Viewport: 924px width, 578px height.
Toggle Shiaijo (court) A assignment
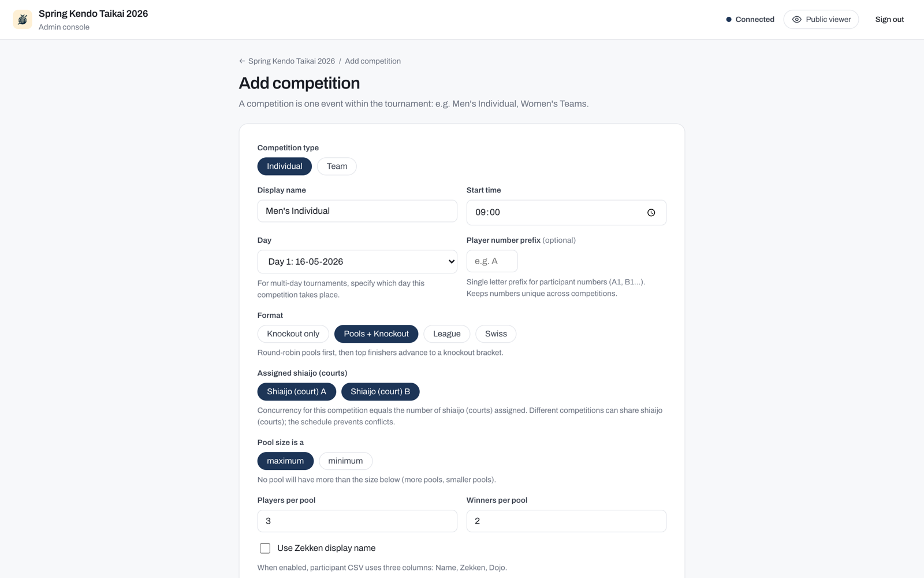pos(297,392)
